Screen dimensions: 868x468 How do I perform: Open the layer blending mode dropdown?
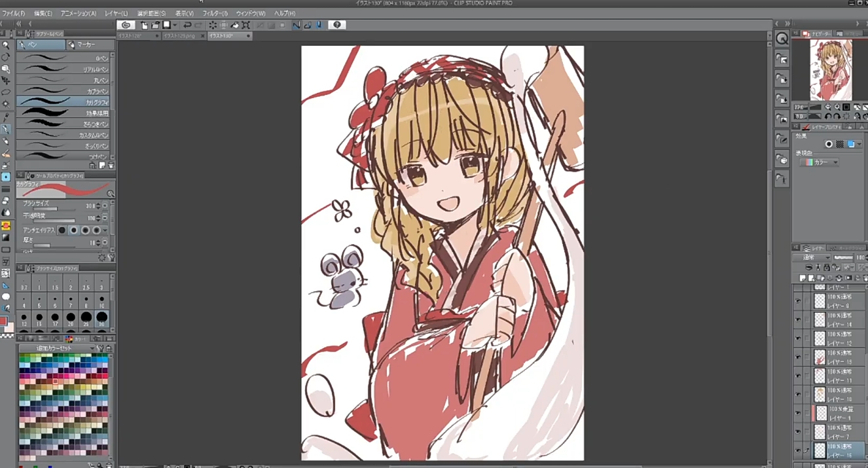tap(812, 258)
